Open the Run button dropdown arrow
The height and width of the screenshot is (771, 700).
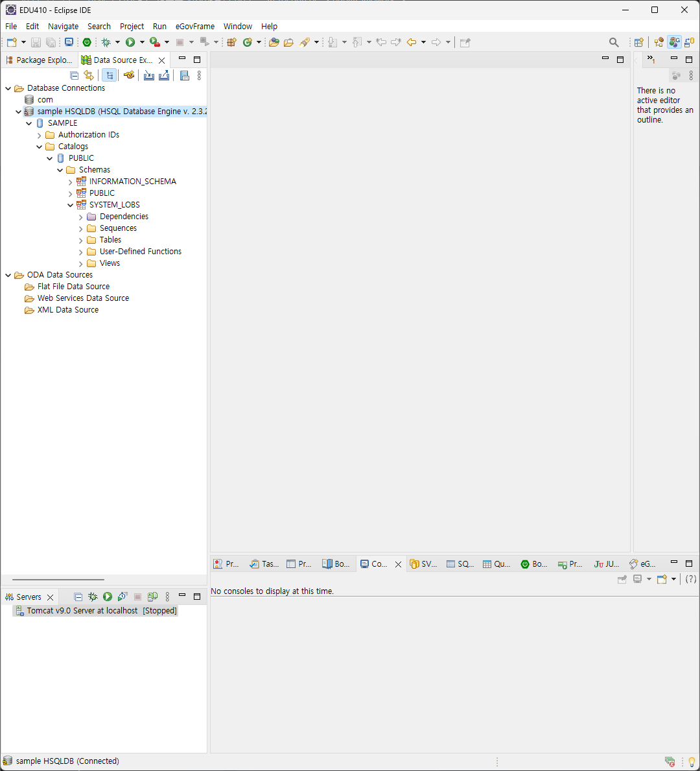(142, 42)
